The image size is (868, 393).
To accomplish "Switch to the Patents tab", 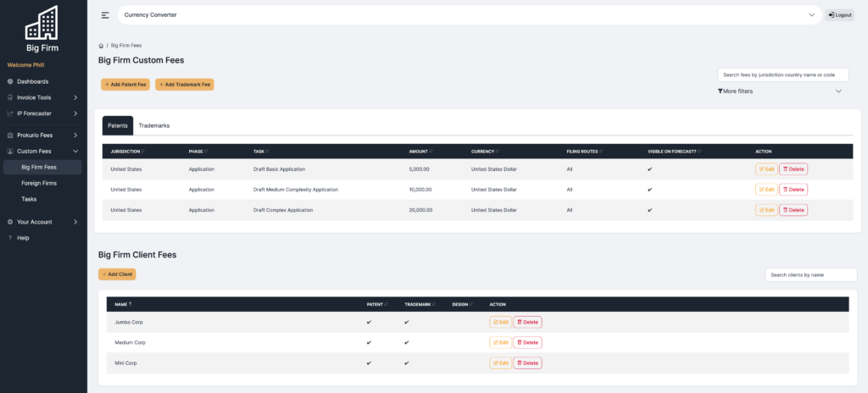I will coord(118,125).
